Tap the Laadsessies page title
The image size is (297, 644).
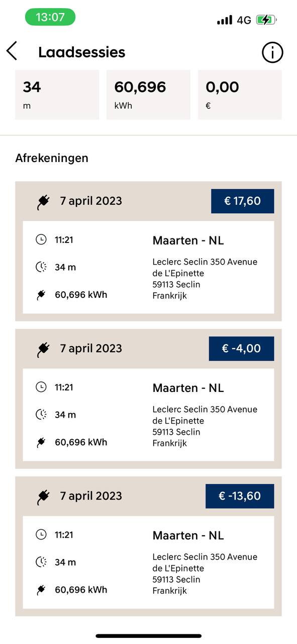pyautogui.click(x=82, y=52)
